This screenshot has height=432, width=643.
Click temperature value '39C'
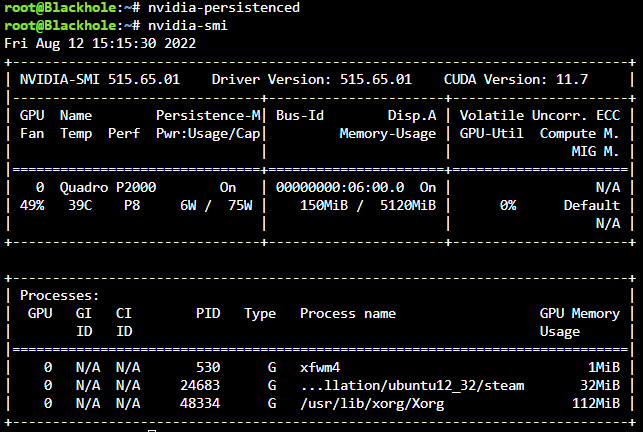pos(80,205)
